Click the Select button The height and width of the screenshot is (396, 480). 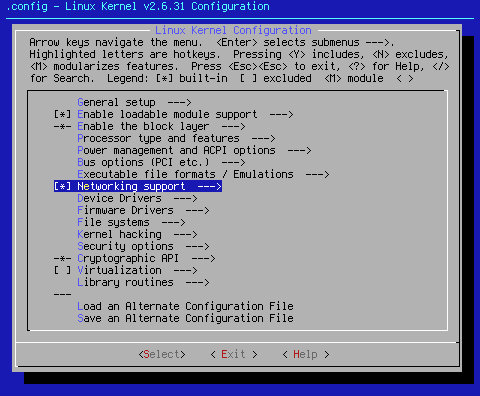click(x=162, y=354)
